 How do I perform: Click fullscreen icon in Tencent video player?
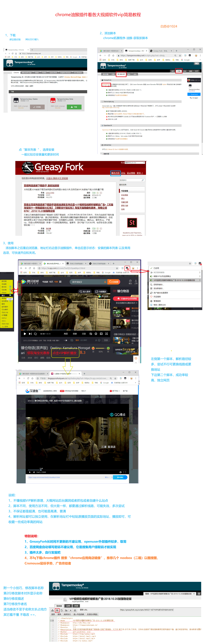coord(106,334)
